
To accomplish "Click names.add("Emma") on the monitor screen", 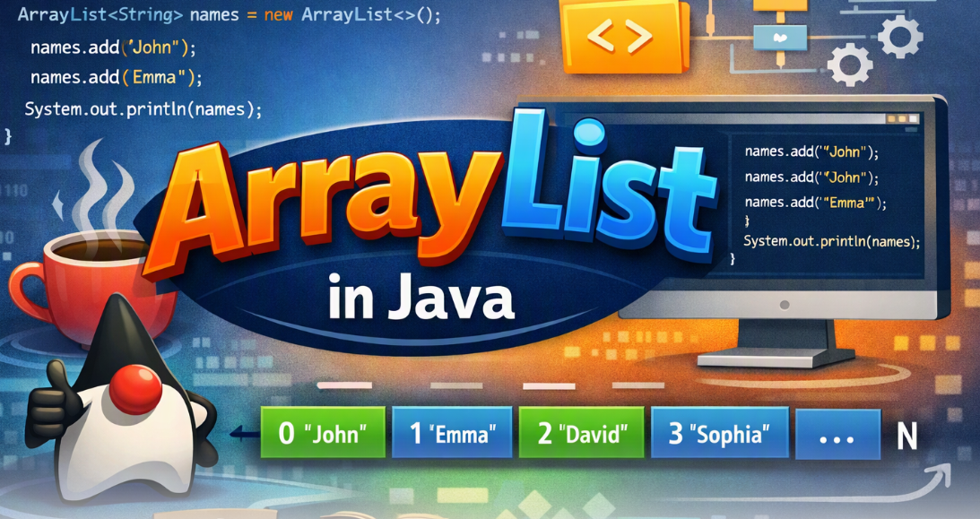I will (x=816, y=203).
